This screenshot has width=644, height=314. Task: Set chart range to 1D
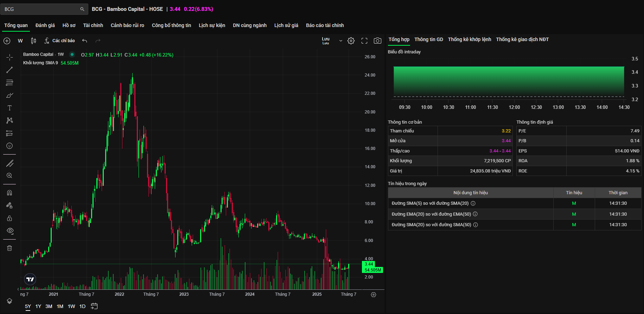point(82,306)
